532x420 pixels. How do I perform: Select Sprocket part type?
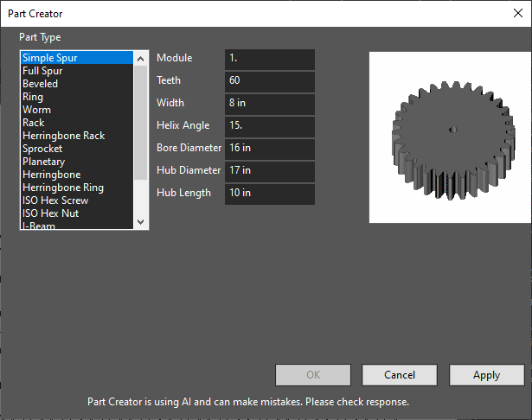77,149
